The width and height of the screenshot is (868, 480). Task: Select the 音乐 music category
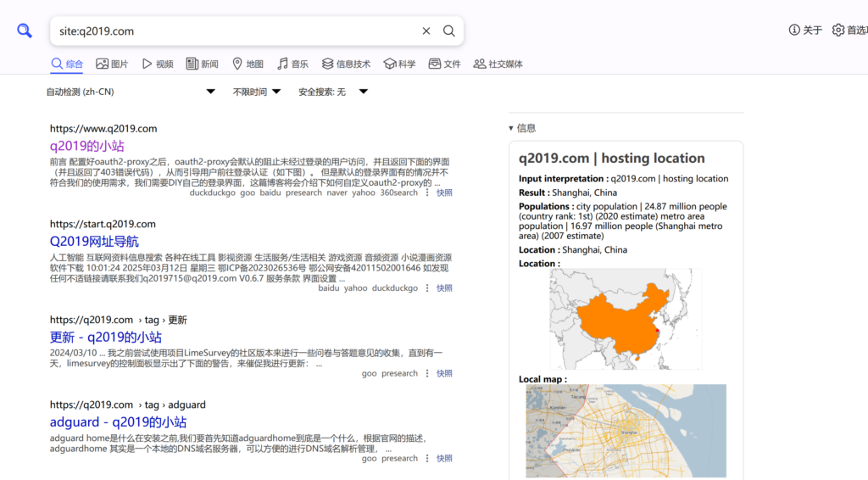292,64
